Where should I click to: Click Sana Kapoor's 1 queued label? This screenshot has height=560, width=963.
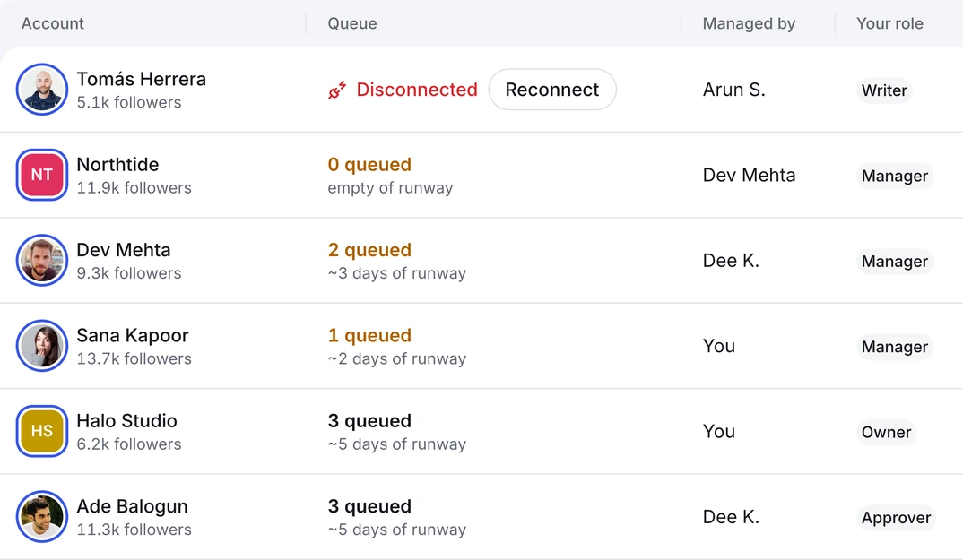pyautogui.click(x=369, y=334)
